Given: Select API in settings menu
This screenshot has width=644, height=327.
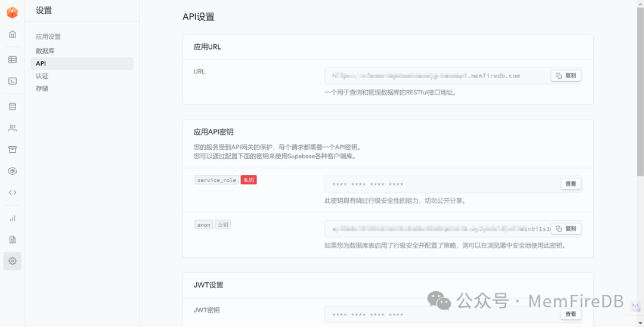Looking at the screenshot, I should tap(82, 63).
